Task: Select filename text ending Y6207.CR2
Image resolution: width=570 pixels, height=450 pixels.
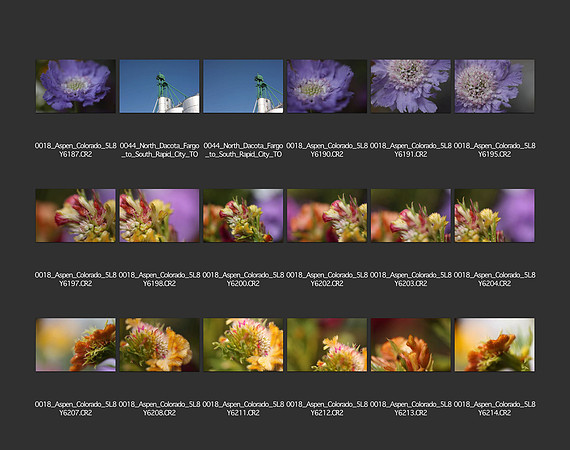Action: pyautogui.click(x=76, y=409)
